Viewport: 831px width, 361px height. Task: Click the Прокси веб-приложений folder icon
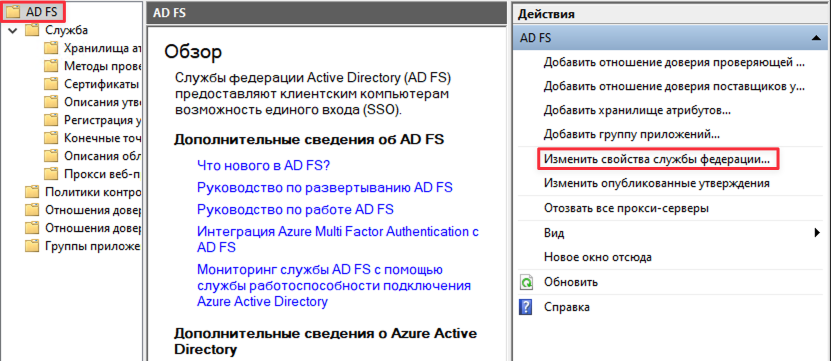pos(51,174)
